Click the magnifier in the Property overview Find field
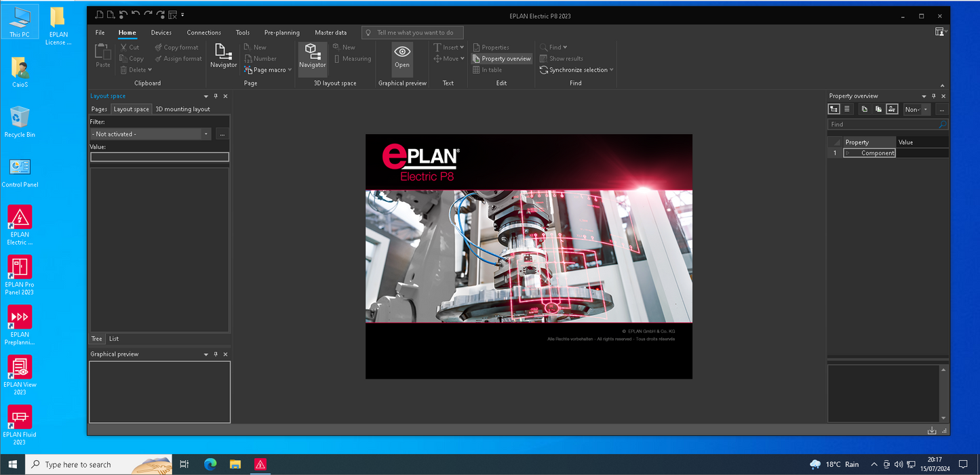This screenshot has width=980, height=475. pos(942,125)
